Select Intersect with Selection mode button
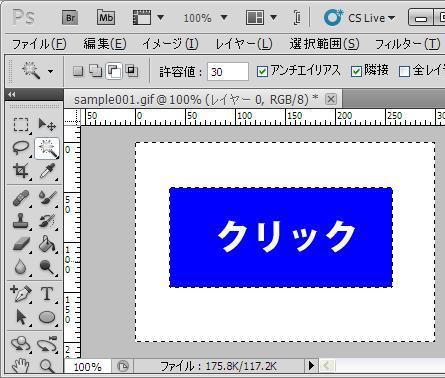 point(132,71)
